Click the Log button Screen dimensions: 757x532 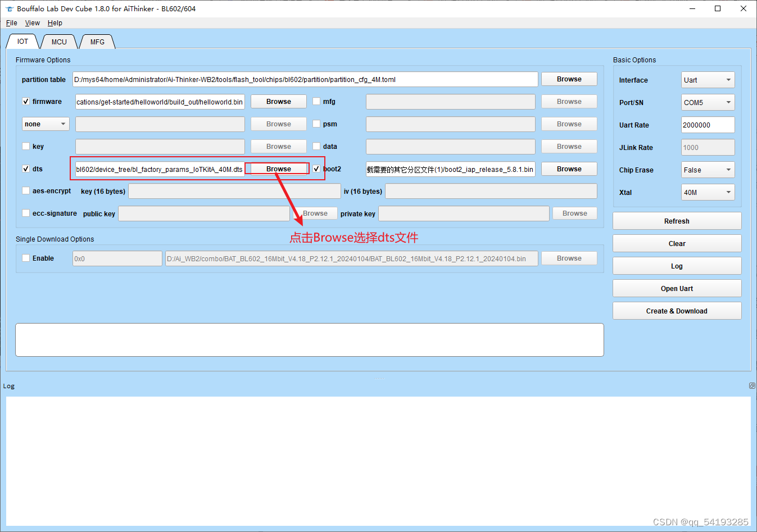point(677,266)
